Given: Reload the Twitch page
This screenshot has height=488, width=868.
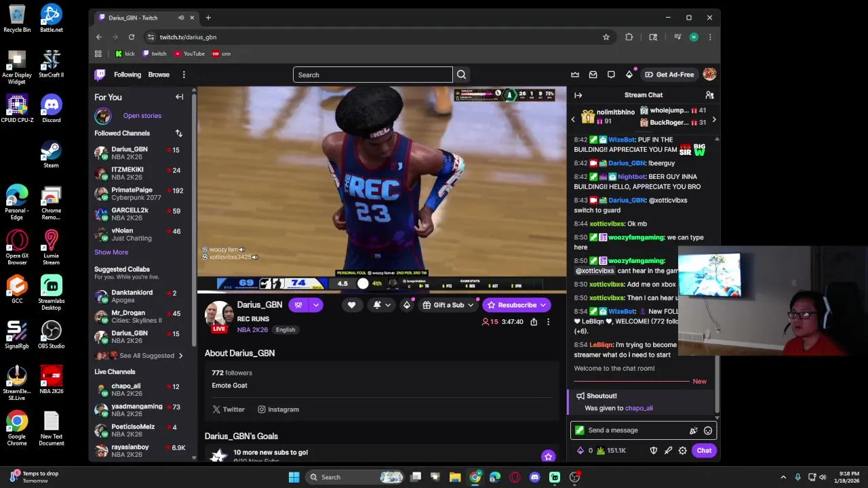Looking at the screenshot, I should click(x=132, y=37).
